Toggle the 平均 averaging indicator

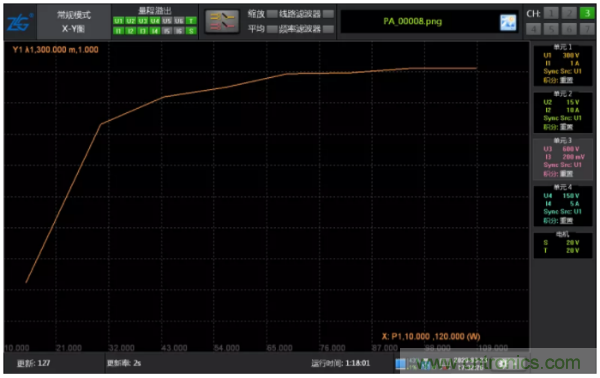coord(272,29)
